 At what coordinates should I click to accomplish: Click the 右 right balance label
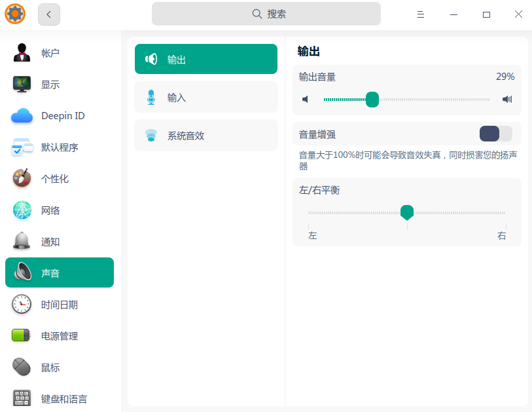click(501, 235)
